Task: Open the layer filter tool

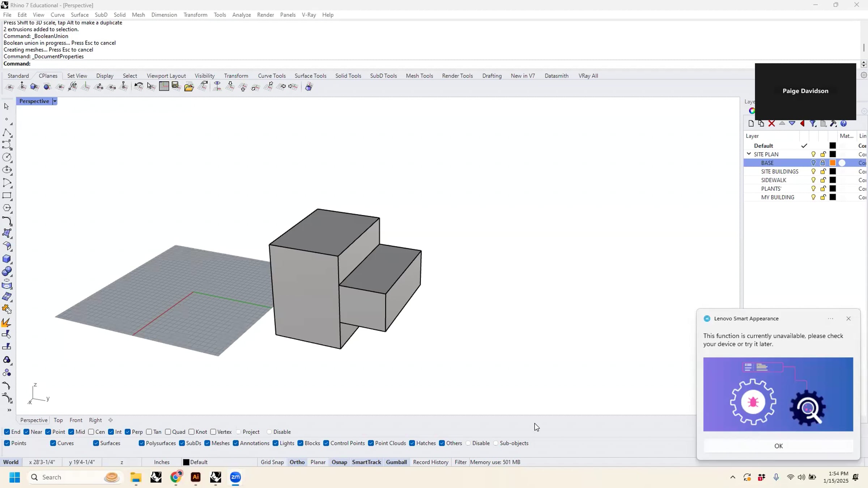Action: [813, 124]
